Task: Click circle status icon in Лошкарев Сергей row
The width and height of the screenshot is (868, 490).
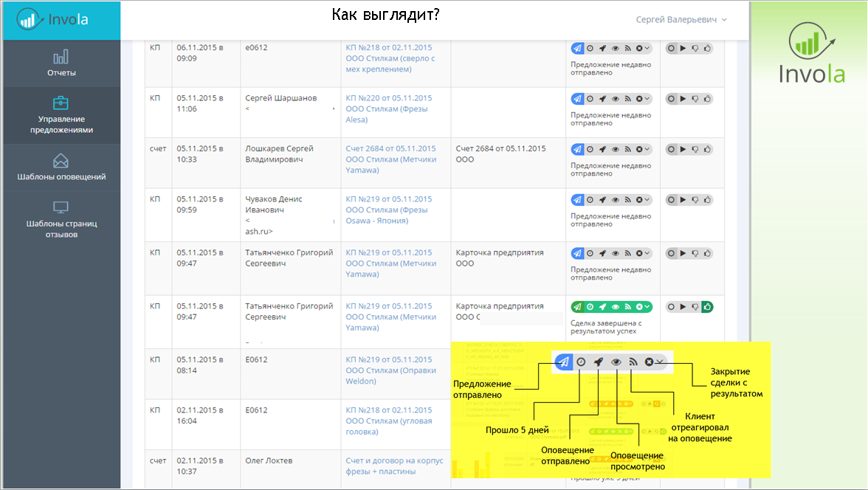Action: point(671,149)
